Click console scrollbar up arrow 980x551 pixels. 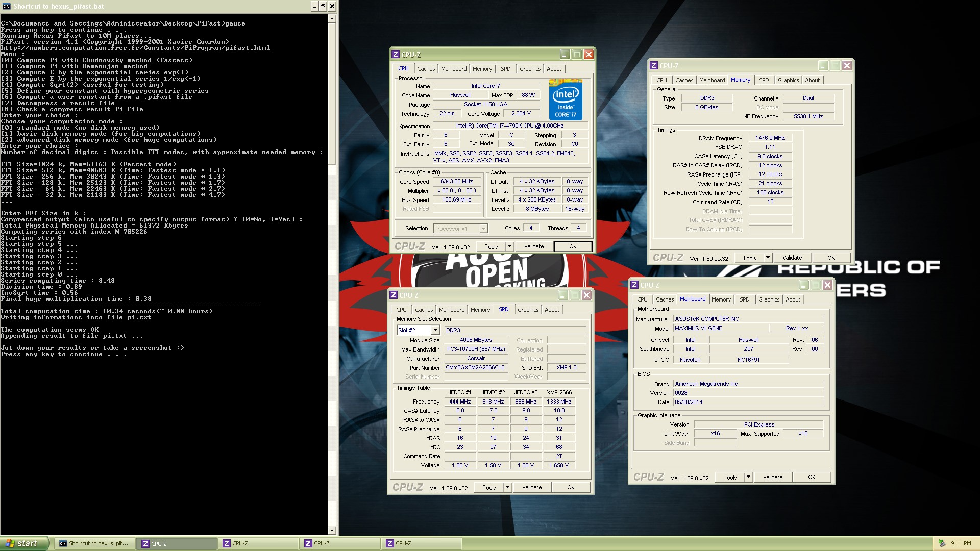(x=332, y=18)
